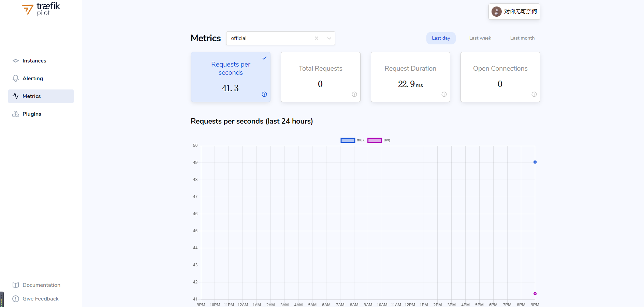Open the user account menu button
This screenshot has height=307, width=644.
[x=514, y=12]
